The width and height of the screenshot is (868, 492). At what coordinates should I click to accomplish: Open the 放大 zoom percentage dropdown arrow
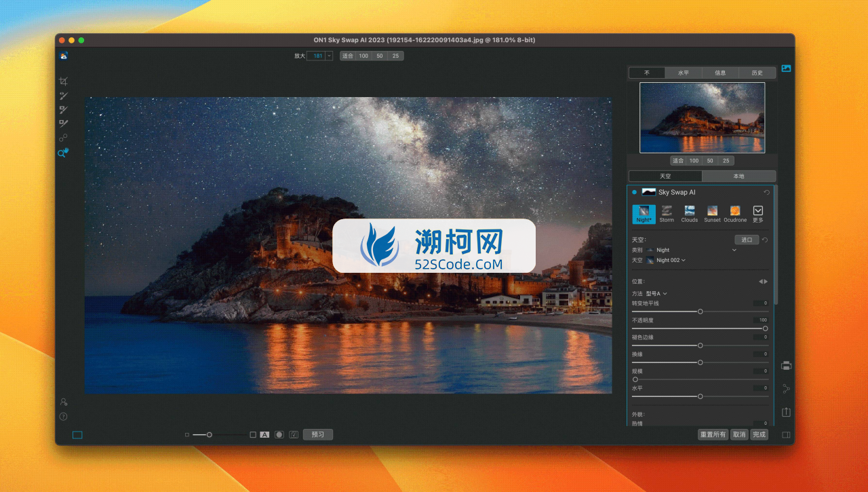(330, 56)
